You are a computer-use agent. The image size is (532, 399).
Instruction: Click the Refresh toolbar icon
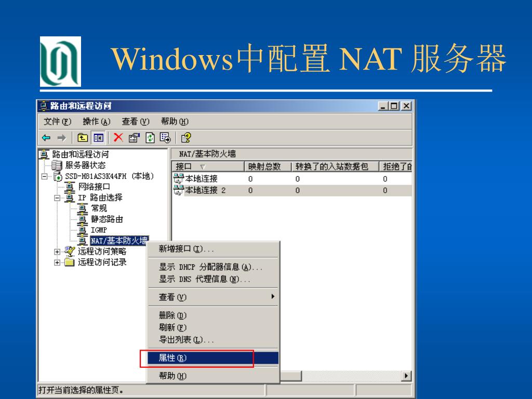click(150, 138)
